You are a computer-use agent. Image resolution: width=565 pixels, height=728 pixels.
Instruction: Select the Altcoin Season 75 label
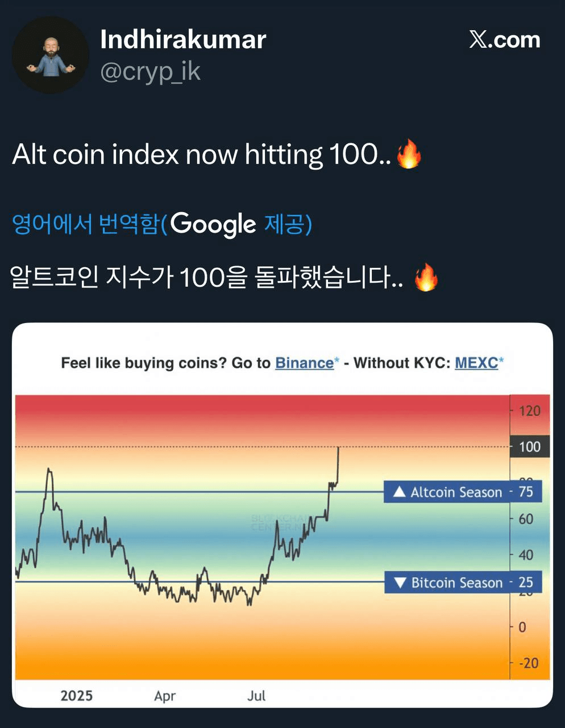463,491
